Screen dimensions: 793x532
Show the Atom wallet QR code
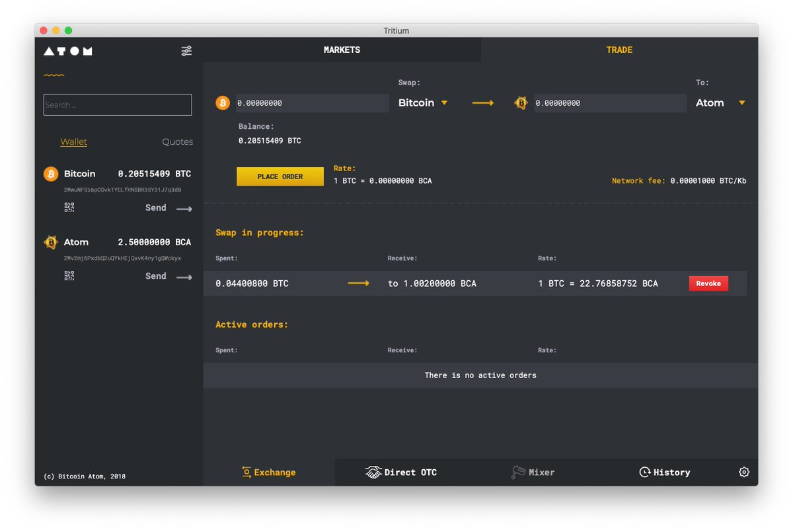tap(69, 276)
